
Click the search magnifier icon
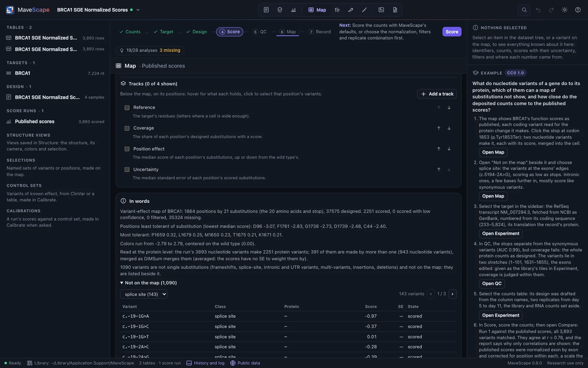point(524,10)
